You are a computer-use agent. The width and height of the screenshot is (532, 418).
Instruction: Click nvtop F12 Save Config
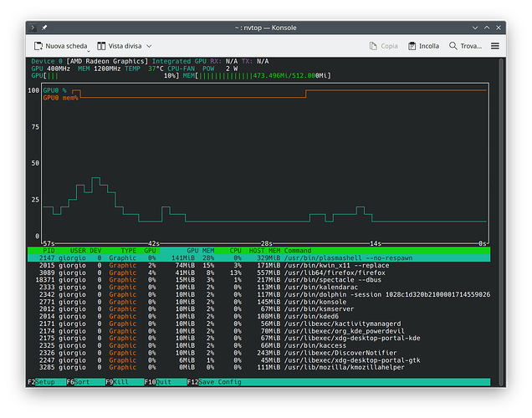coord(214,382)
